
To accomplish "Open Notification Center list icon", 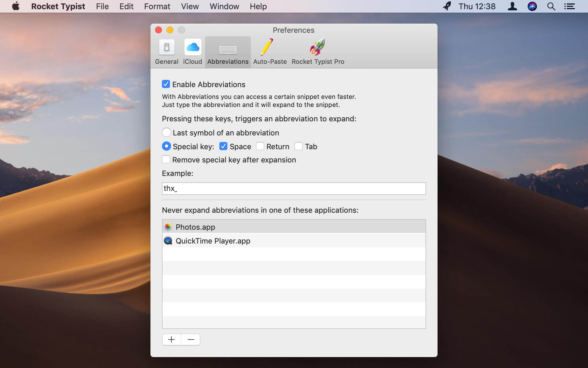I will (569, 6).
